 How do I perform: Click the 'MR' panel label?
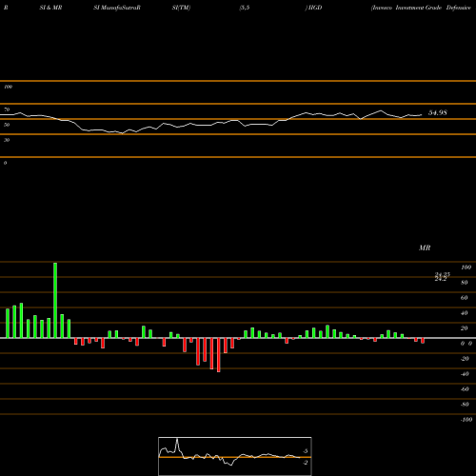click(x=425, y=248)
